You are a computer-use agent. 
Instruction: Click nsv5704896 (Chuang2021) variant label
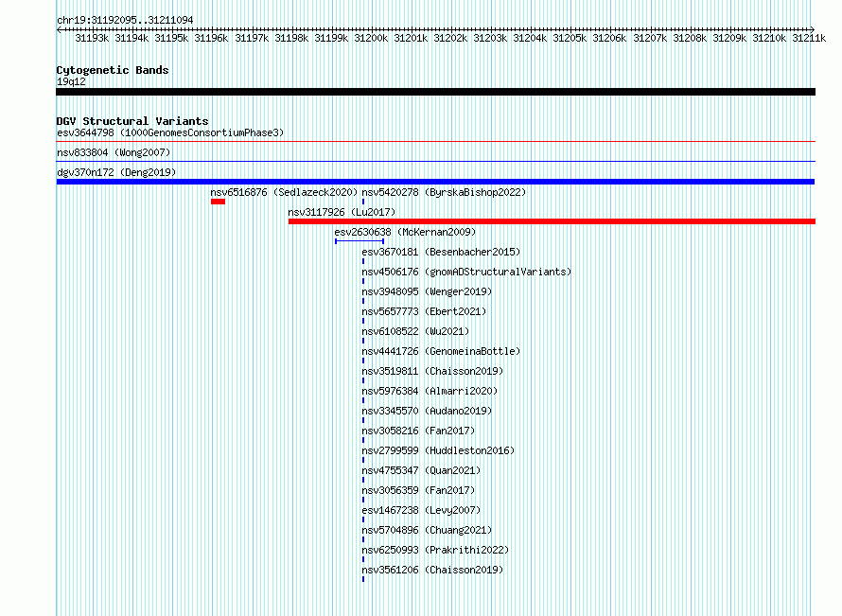427,530
